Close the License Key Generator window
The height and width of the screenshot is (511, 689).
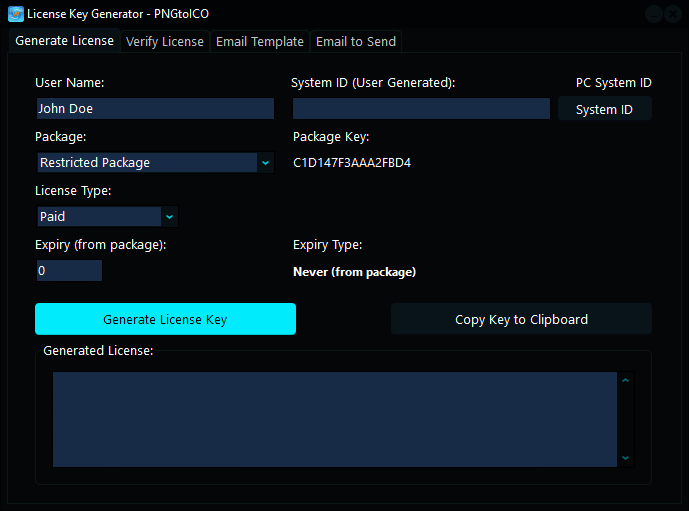click(673, 14)
